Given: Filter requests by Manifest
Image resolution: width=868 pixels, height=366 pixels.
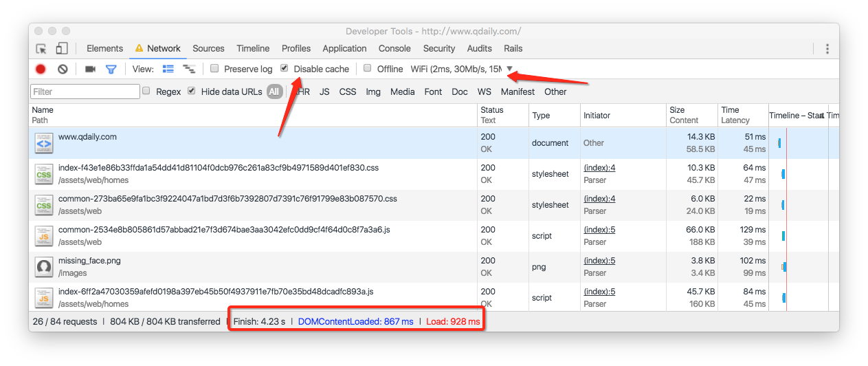Looking at the screenshot, I should pos(518,91).
